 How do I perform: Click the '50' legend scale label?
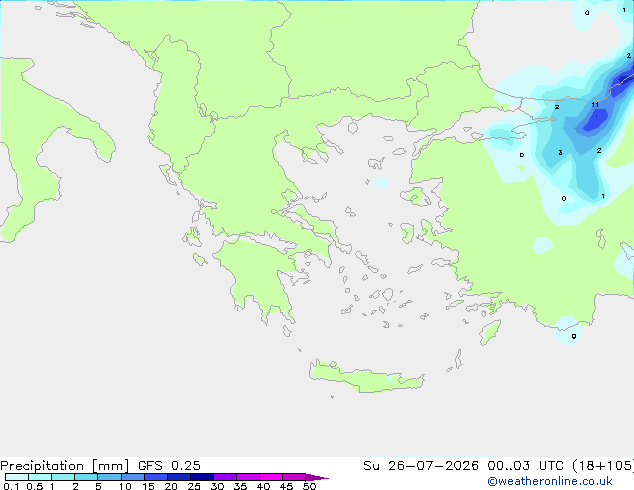(309, 486)
